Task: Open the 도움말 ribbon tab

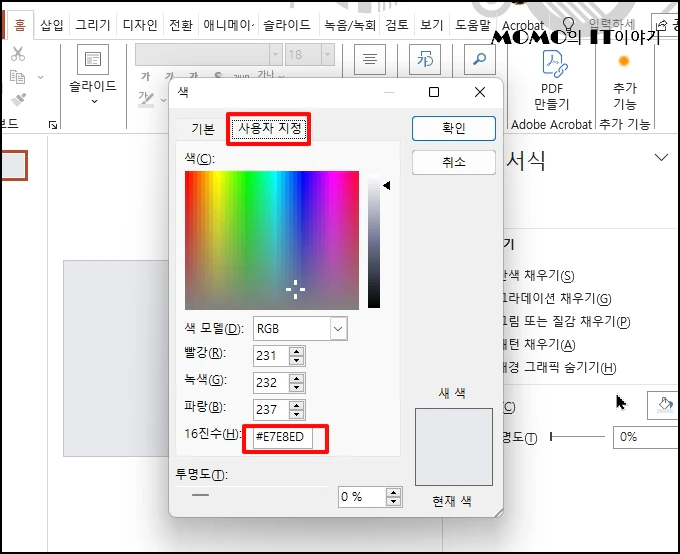Action: click(x=472, y=25)
